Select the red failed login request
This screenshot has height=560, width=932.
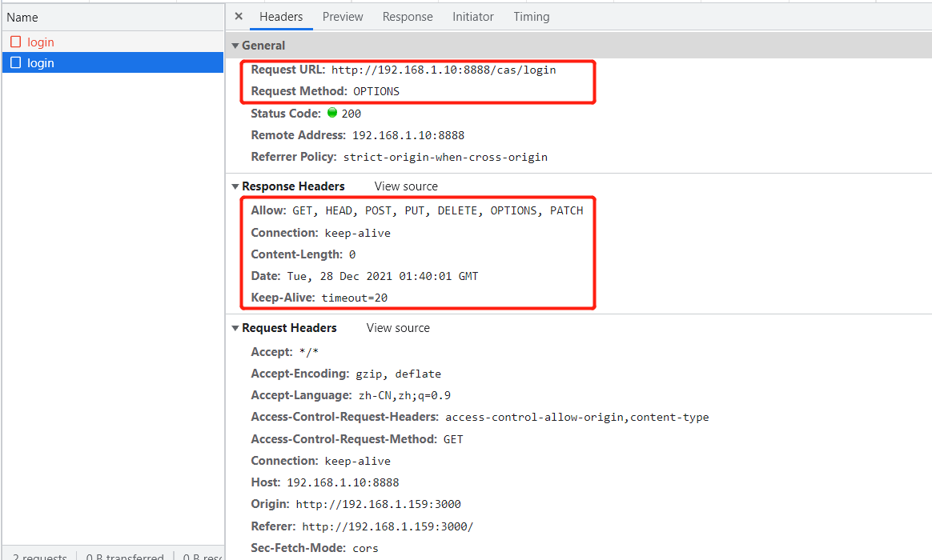click(x=113, y=42)
